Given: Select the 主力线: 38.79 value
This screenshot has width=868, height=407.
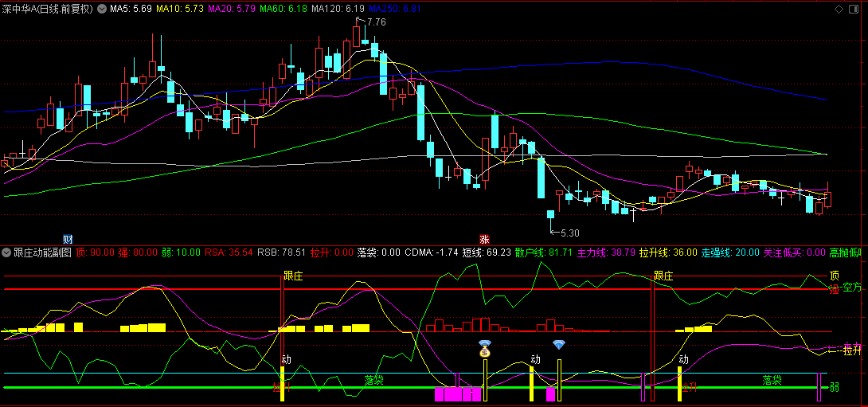Looking at the screenshot, I should [606, 252].
